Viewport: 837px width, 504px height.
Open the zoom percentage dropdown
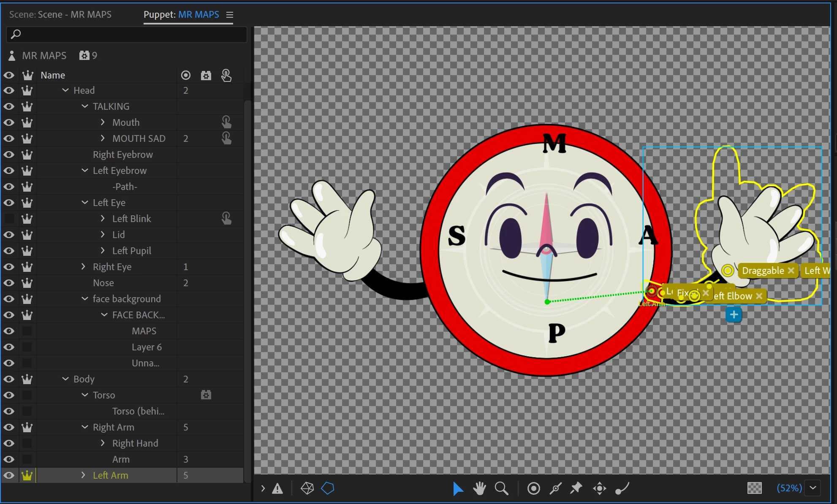[813, 488]
